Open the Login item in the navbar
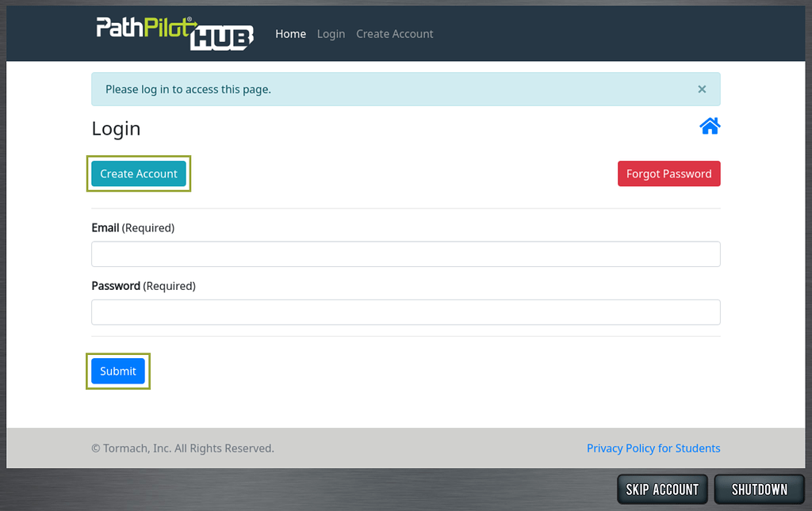The width and height of the screenshot is (812, 511). [x=331, y=33]
